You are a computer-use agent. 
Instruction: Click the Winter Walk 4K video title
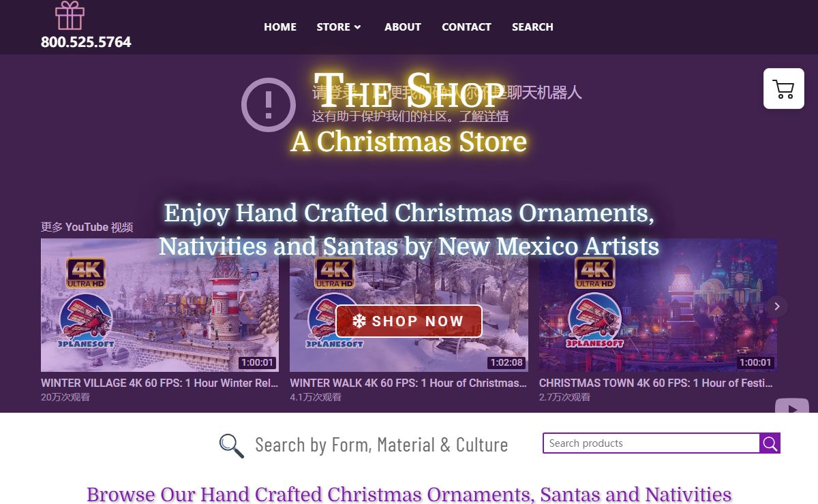coord(408,383)
